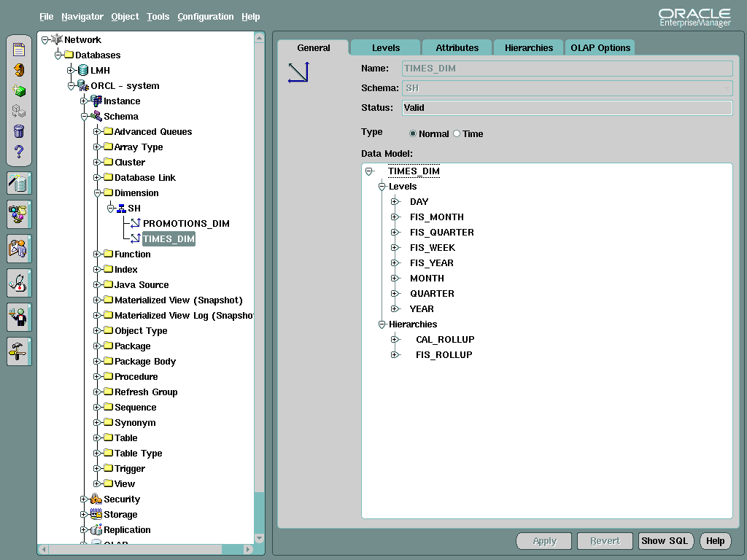Click the trash can remove icon
This screenshot has width=747, height=560.
(19, 132)
